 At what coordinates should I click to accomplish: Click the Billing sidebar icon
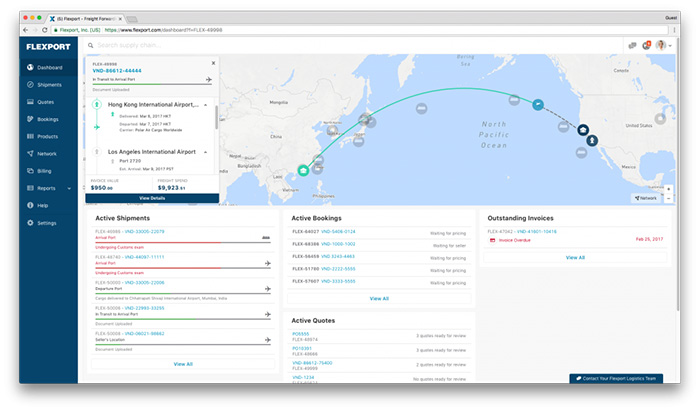point(30,171)
